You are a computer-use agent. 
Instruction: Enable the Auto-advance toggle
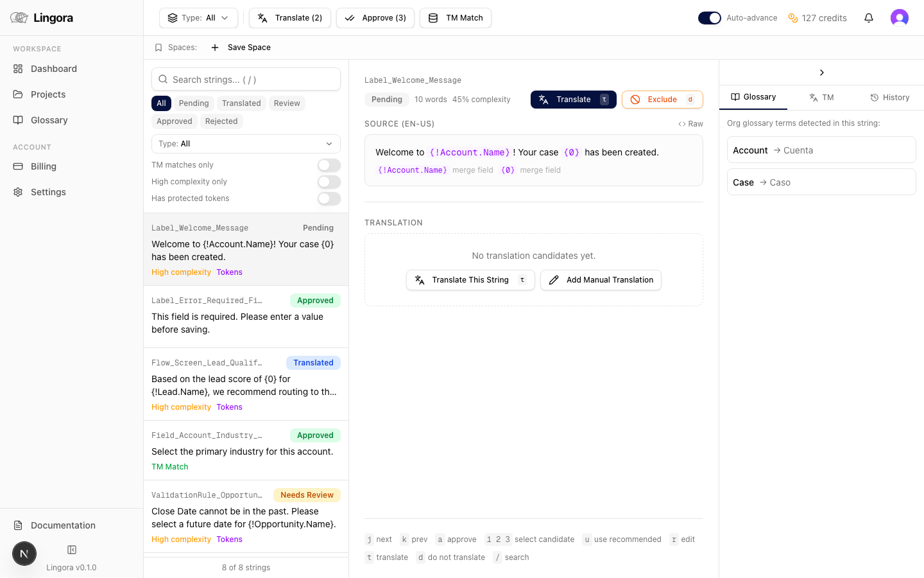(x=709, y=18)
